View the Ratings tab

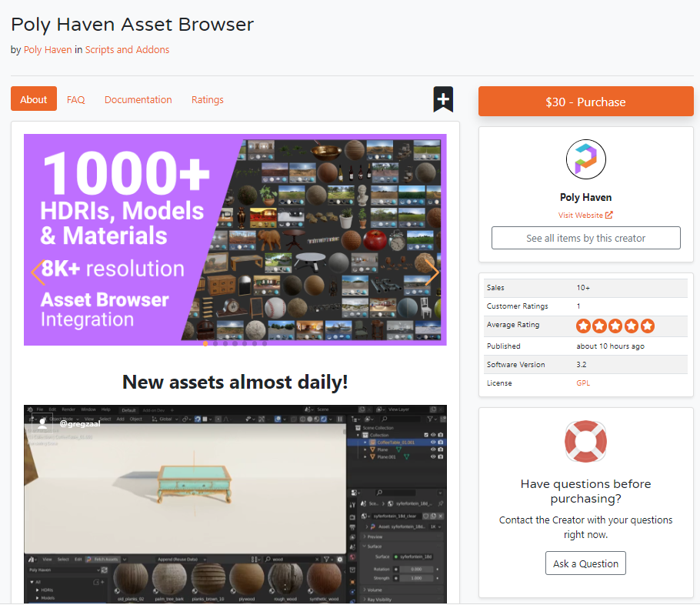207,99
